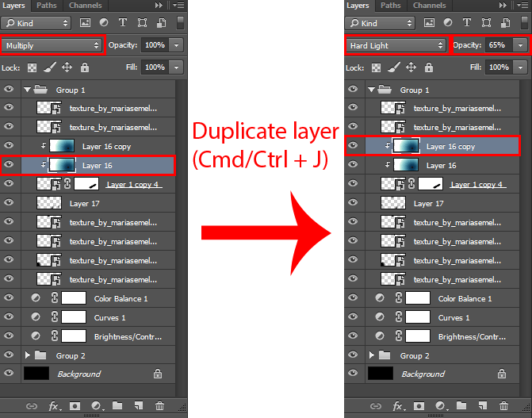Click the type layer filter icon in right panel

[467, 24]
